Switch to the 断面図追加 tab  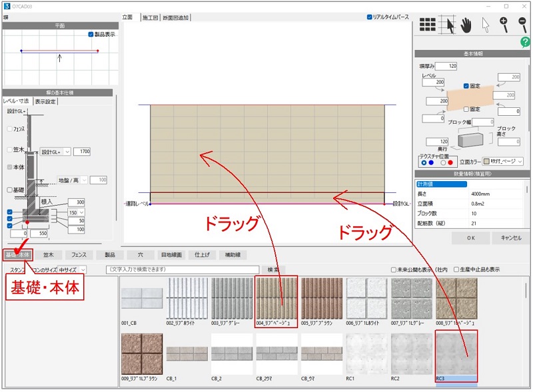click(175, 18)
